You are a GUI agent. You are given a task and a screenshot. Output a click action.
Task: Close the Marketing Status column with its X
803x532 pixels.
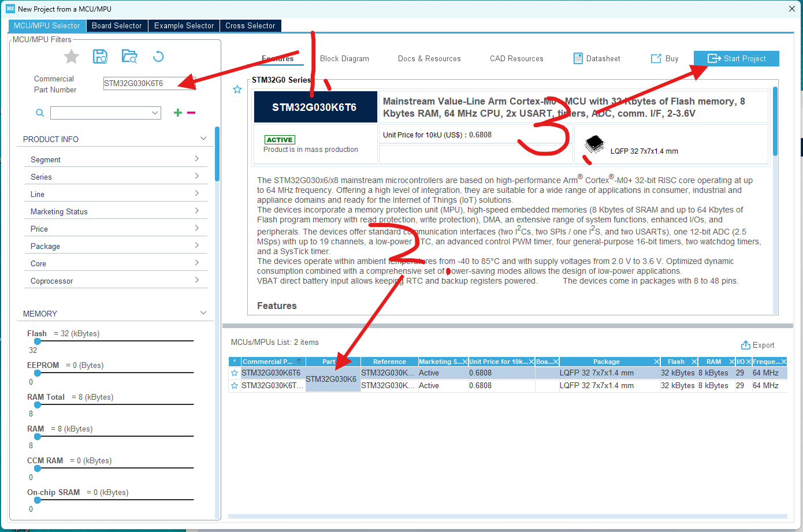(464, 362)
